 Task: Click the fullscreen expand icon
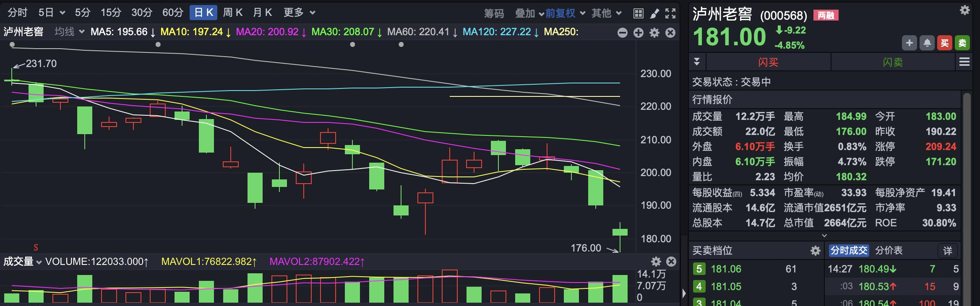click(x=670, y=13)
